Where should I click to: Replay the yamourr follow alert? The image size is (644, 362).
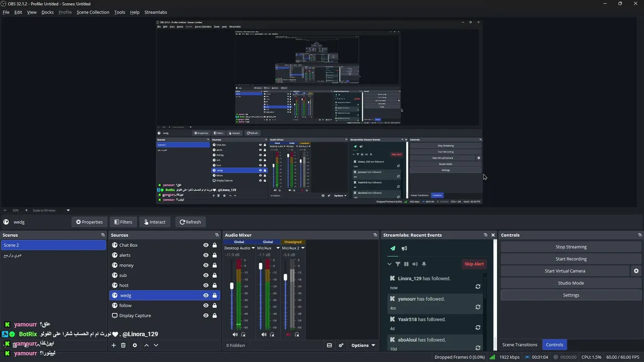coord(478,307)
